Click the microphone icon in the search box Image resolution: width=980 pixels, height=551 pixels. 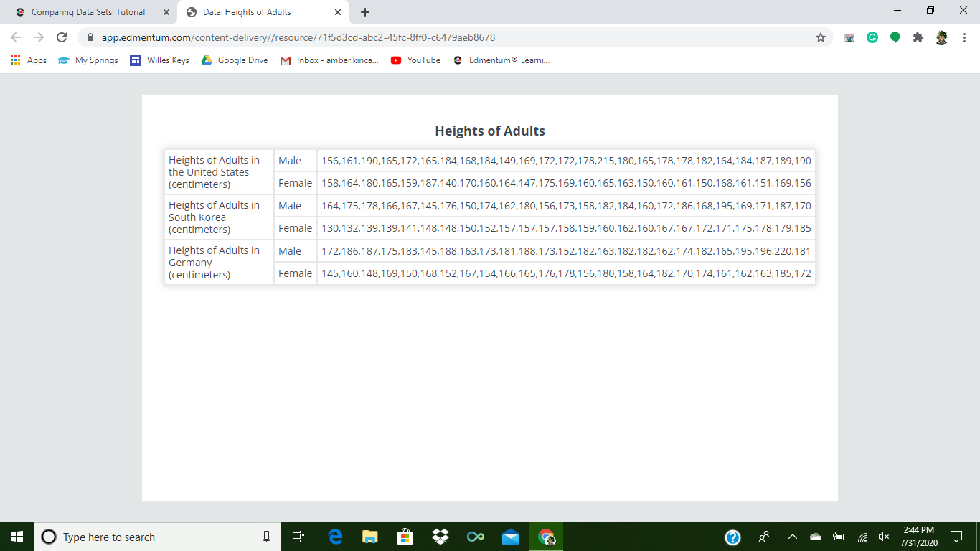pyautogui.click(x=266, y=537)
